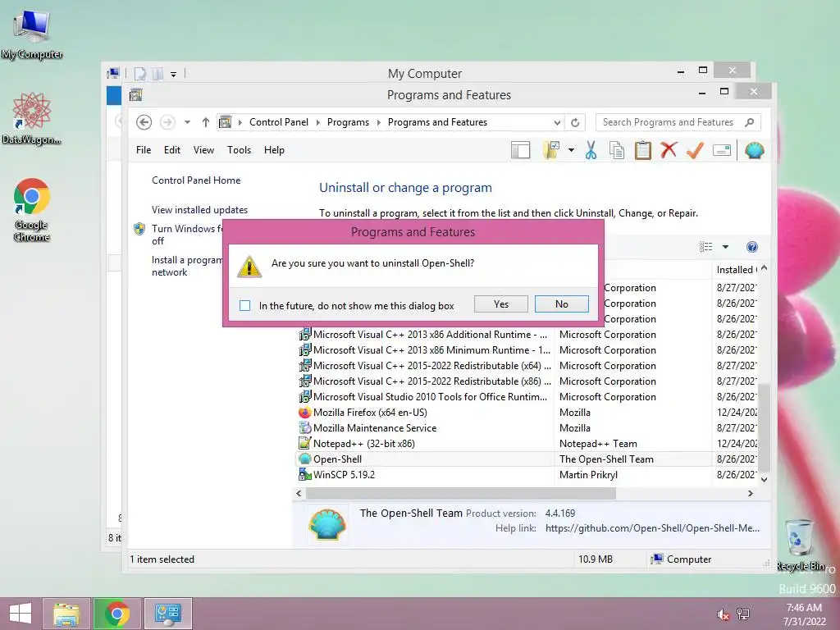Image resolution: width=840 pixels, height=630 pixels.
Task: Check 'do not show me this dialog box'
Action: pyautogui.click(x=244, y=306)
